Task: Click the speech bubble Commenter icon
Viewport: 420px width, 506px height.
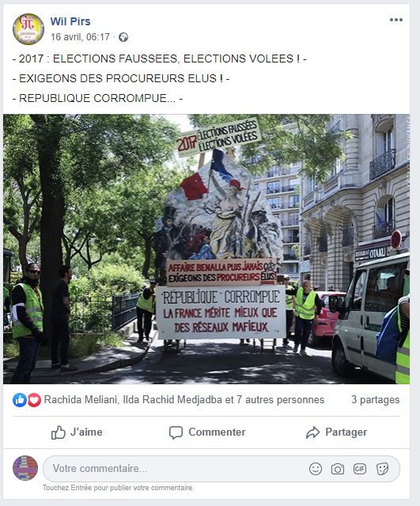Action: pos(176,432)
